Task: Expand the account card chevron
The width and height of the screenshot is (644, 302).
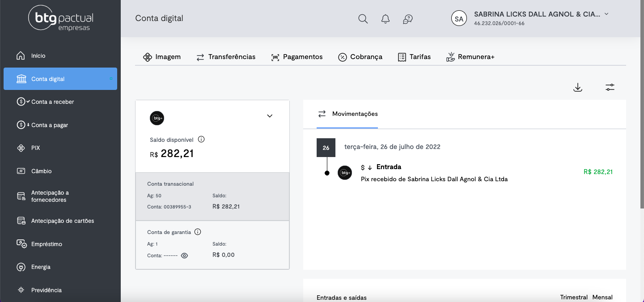Action: (270, 116)
